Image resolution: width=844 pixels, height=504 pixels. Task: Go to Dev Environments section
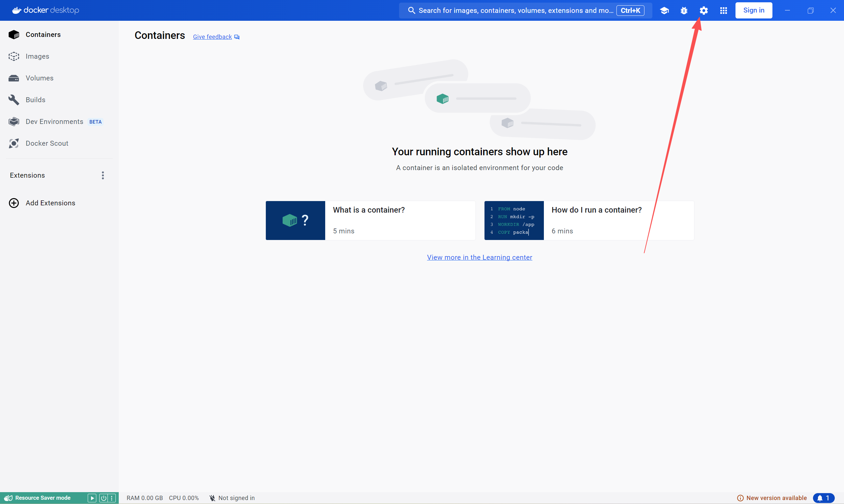tap(54, 122)
